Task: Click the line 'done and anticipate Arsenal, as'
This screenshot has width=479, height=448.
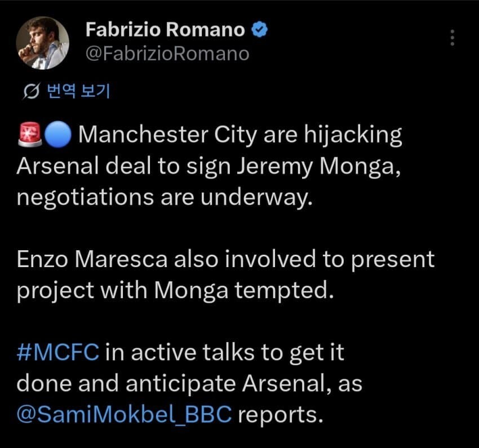Action: [x=189, y=383]
